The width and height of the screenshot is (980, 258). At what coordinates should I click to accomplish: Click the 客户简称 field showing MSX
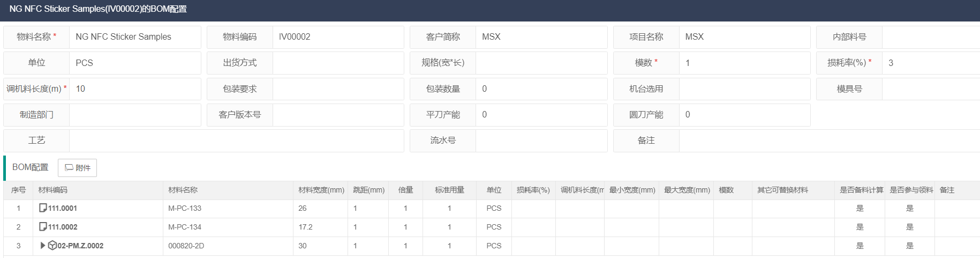point(541,37)
